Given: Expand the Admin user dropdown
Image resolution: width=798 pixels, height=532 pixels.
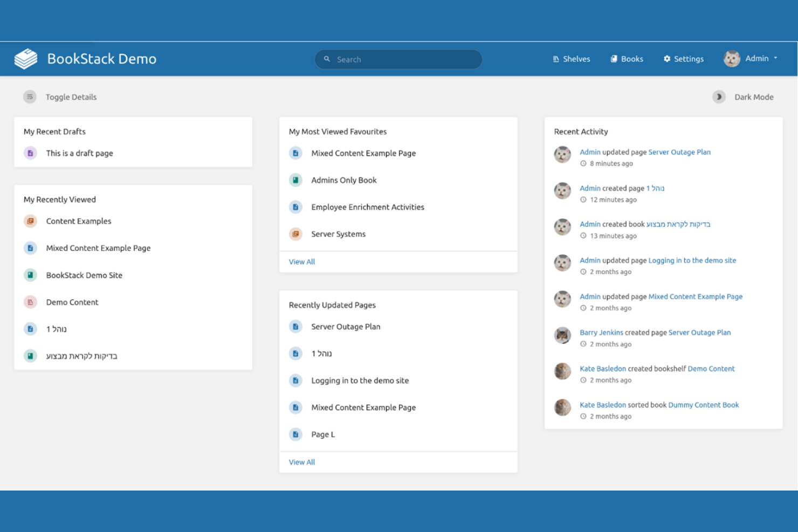Looking at the screenshot, I should point(751,58).
